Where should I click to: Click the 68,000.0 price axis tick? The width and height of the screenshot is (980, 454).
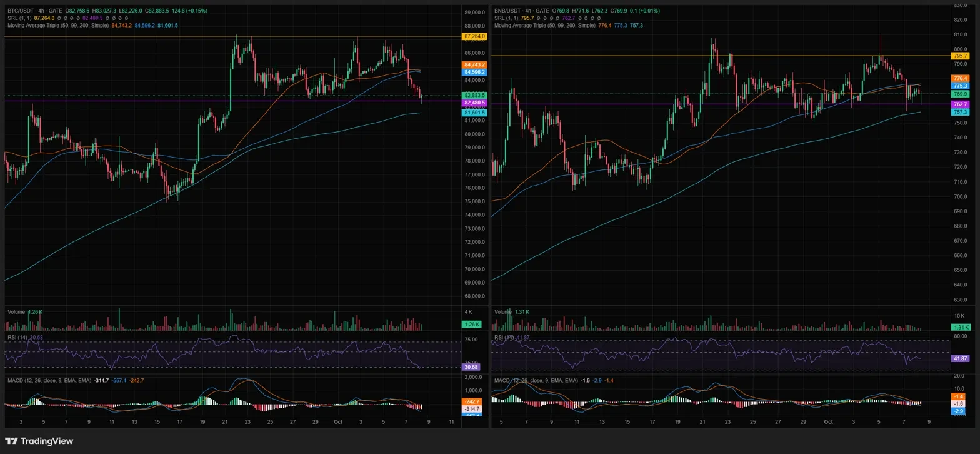475,296
